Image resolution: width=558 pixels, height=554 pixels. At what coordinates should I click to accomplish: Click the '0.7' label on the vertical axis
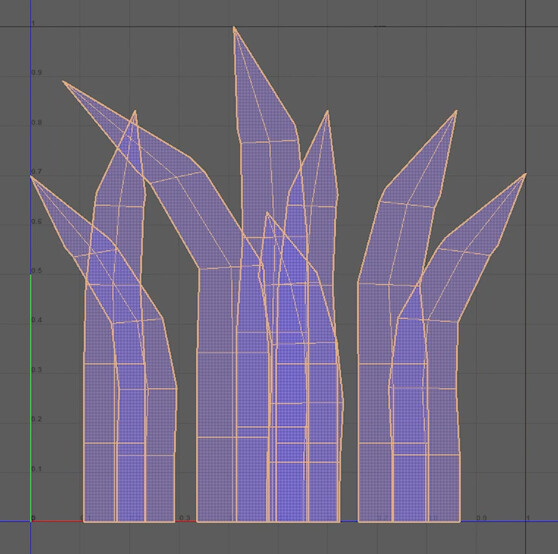point(37,172)
